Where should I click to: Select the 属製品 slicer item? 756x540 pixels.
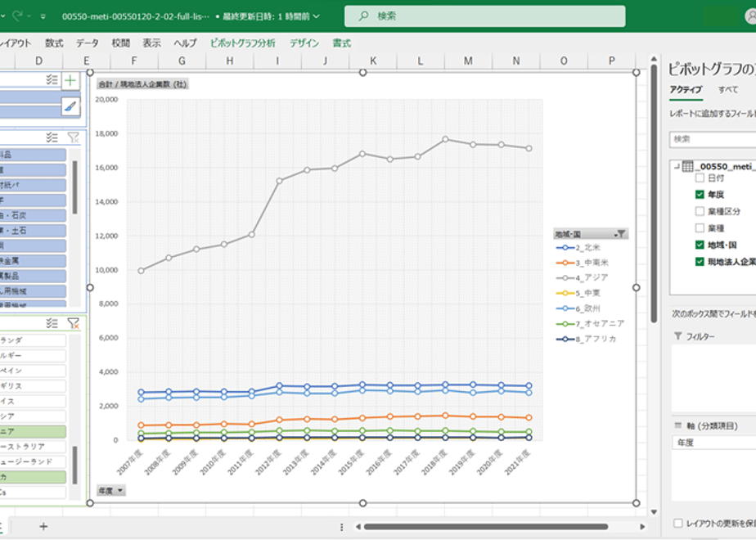pyautogui.click(x=33, y=276)
